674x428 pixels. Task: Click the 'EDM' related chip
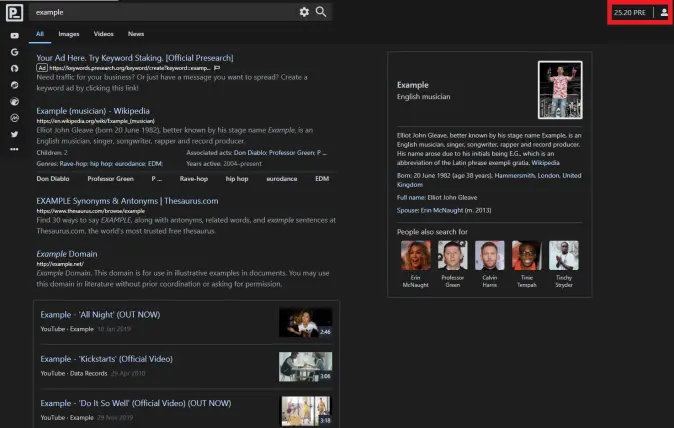coord(322,179)
